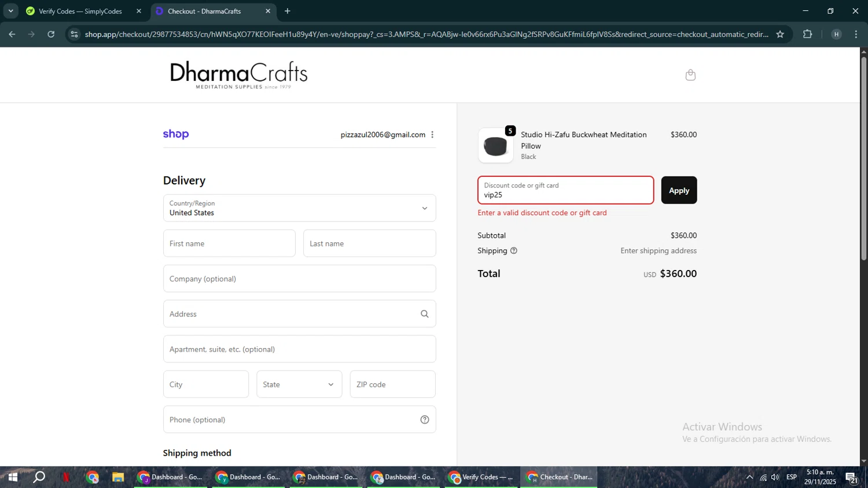The image size is (868, 488).
Task: Click the Last name field
Action: 369,243
